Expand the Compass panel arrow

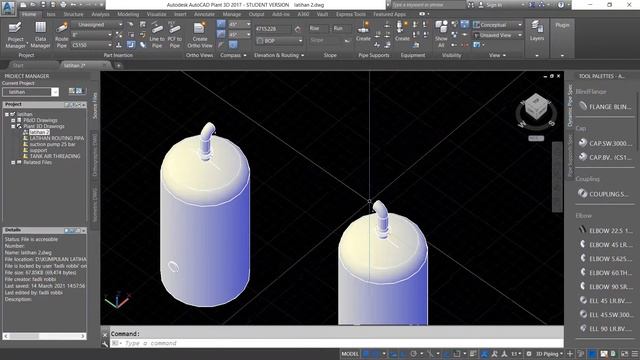[x=245, y=55]
